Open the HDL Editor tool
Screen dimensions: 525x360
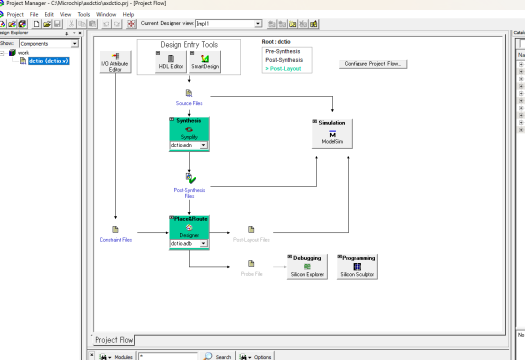pyautogui.click(x=171, y=62)
